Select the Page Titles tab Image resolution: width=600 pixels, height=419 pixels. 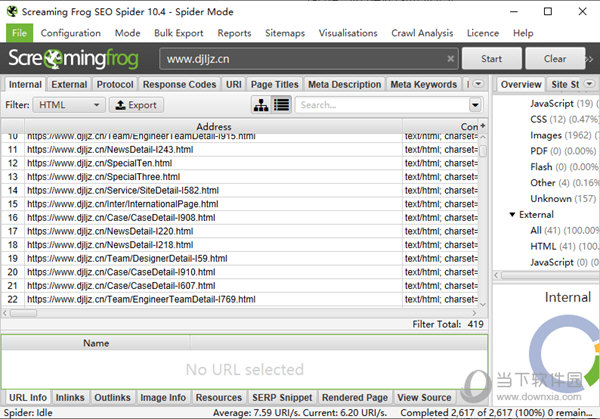click(x=274, y=84)
